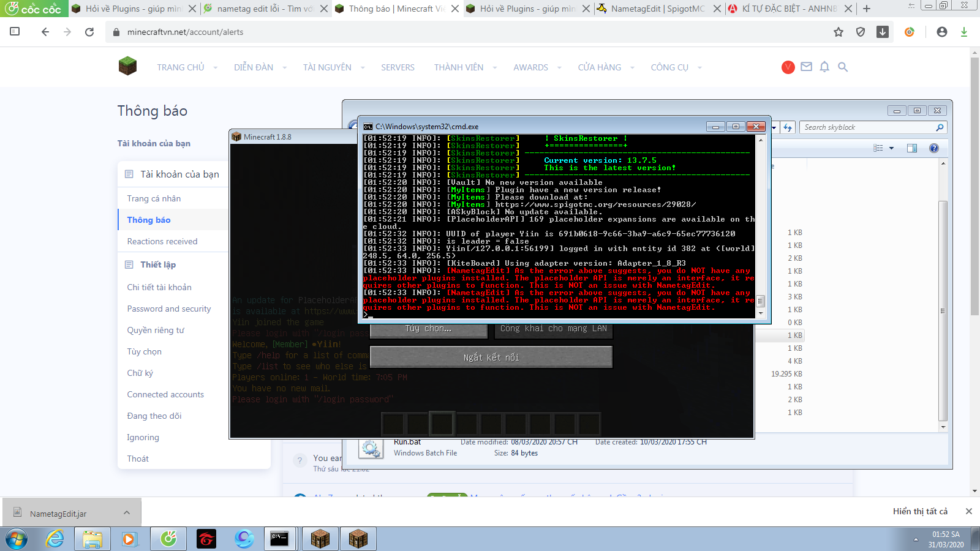Bookmark this page with the star icon
The image size is (980, 551).
click(839, 32)
